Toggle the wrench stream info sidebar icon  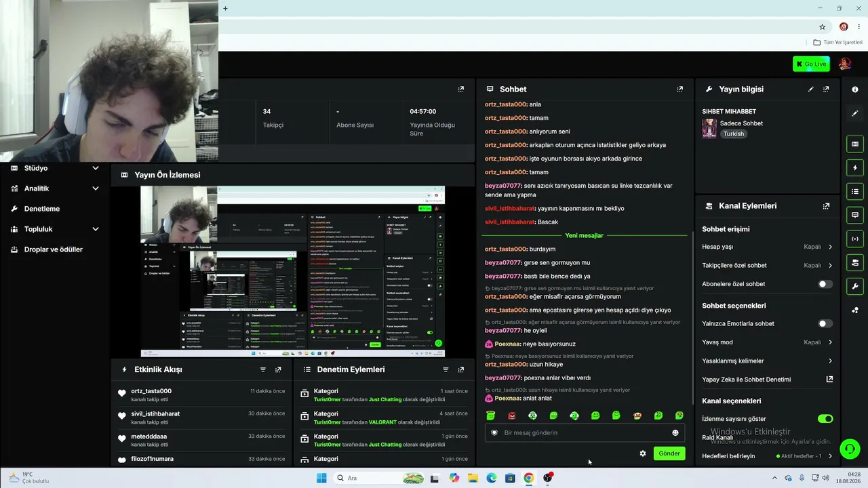point(855,286)
